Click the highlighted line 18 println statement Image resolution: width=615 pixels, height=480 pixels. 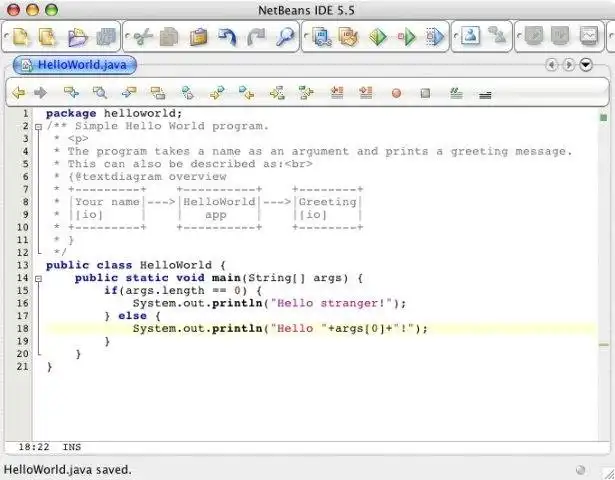pyautogui.click(x=280, y=329)
